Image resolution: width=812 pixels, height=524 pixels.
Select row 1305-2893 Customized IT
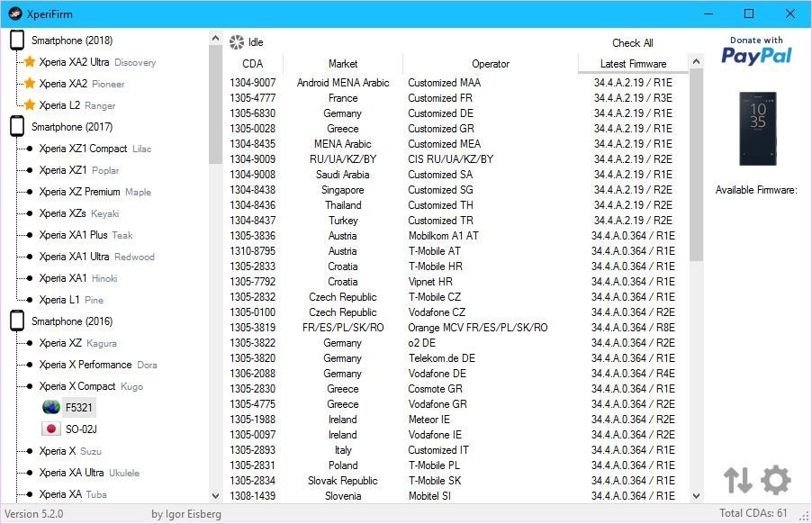coord(456,450)
